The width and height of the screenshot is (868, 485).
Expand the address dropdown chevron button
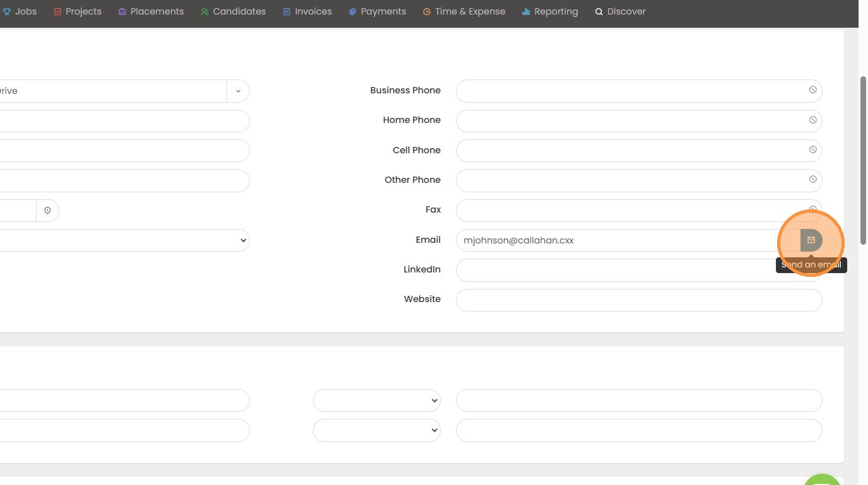pos(238,91)
